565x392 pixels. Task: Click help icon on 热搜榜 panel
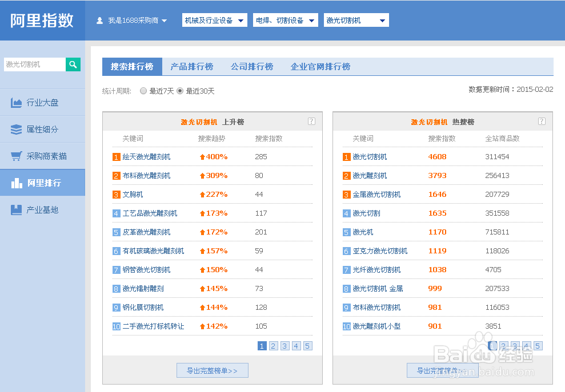[542, 121]
